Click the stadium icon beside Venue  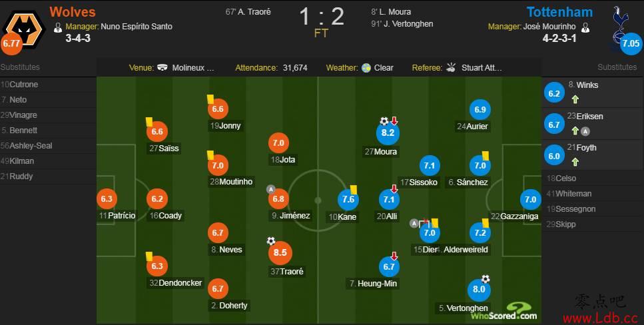[x=163, y=68]
